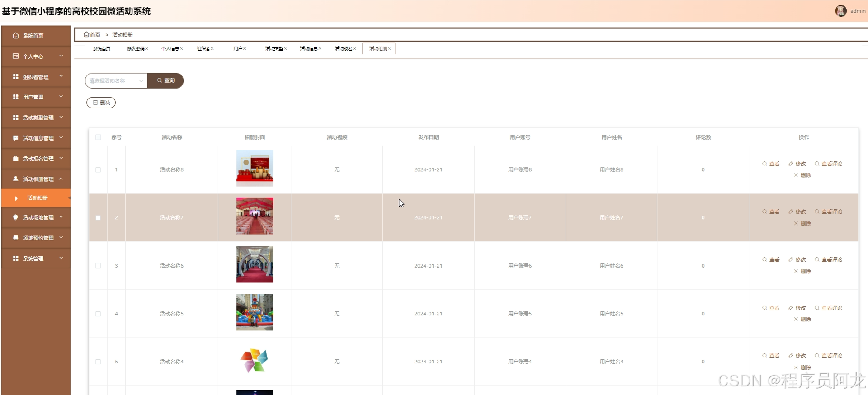Screen dimensions: 868x395
Task: Expand 活动信息管理 menu chevron
Action: [x=61, y=137]
